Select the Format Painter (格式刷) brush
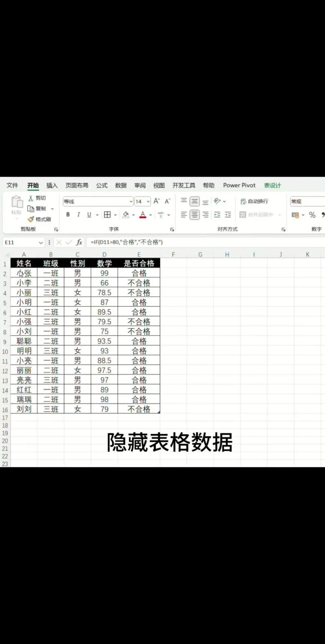The image size is (325, 644). pos(39,219)
